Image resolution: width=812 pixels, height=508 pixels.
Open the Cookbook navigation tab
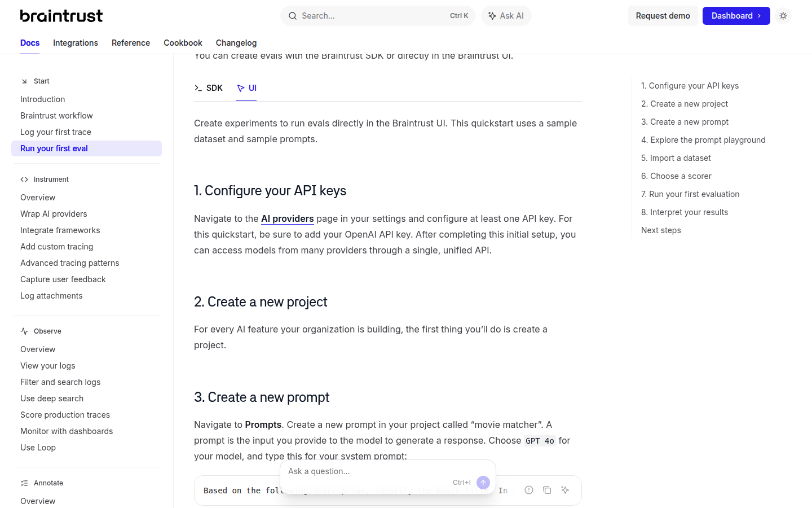point(183,43)
